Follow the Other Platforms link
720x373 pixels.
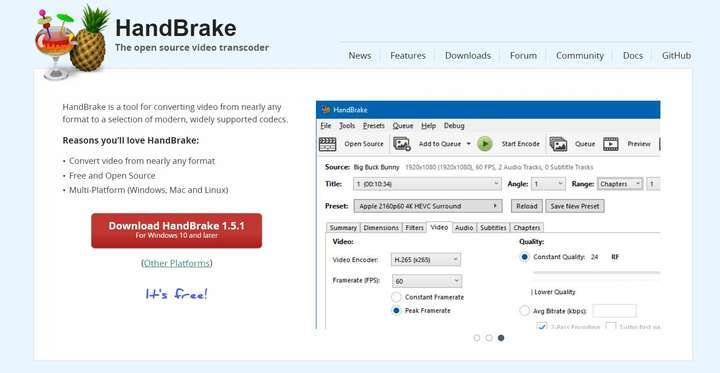click(177, 263)
